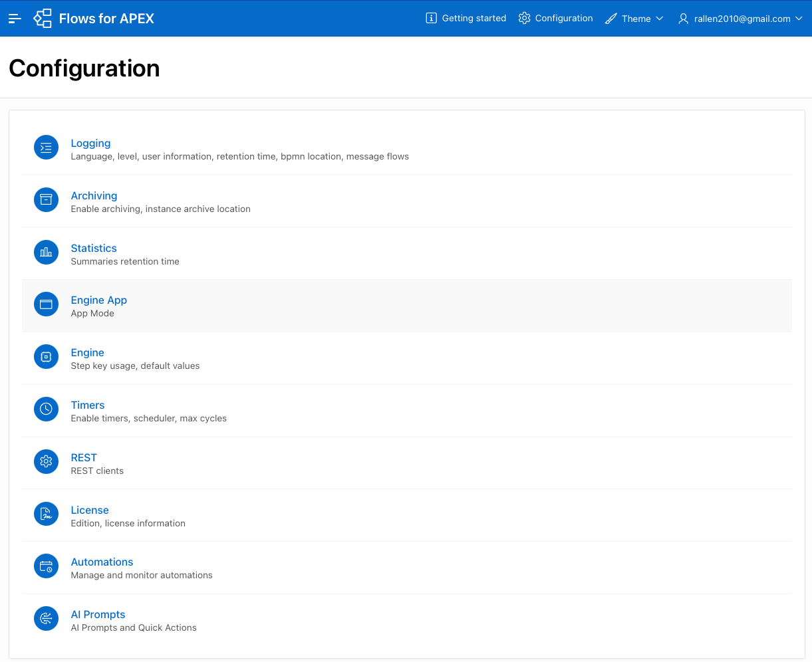Open the Engine settings link
Image resolution: width=812 pixels, height=662 pixels.
[x=88, y=352]
